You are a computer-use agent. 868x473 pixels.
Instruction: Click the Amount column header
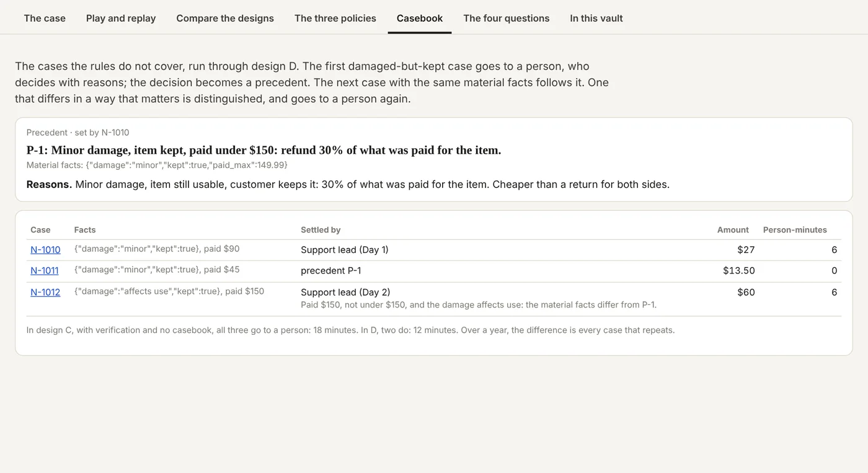point(733,230)
